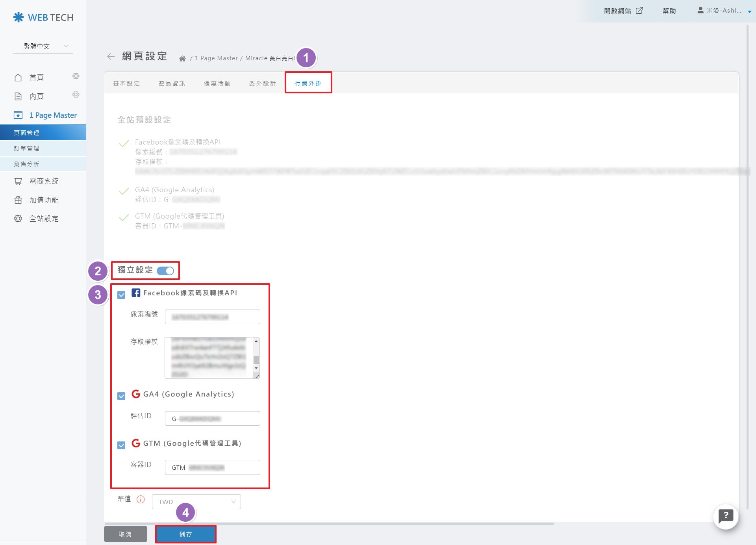Click the 儲存 save button

pyautogui.click(x=185, y=534)
